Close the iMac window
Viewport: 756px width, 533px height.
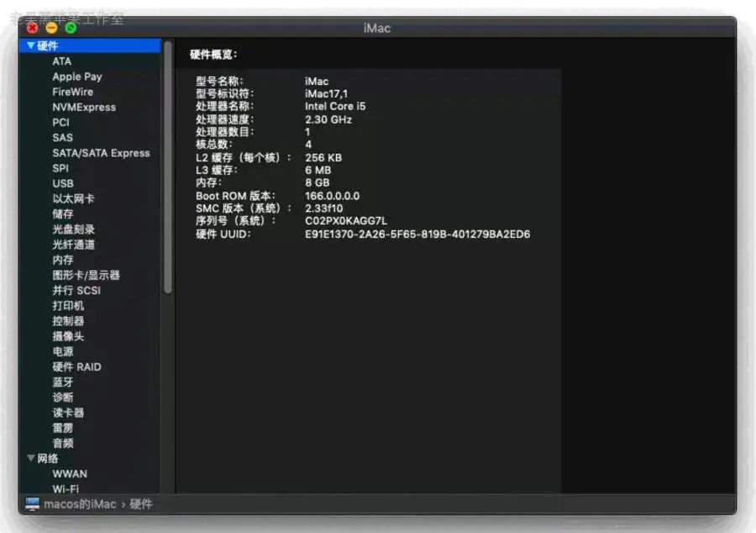tap(32, 28)
